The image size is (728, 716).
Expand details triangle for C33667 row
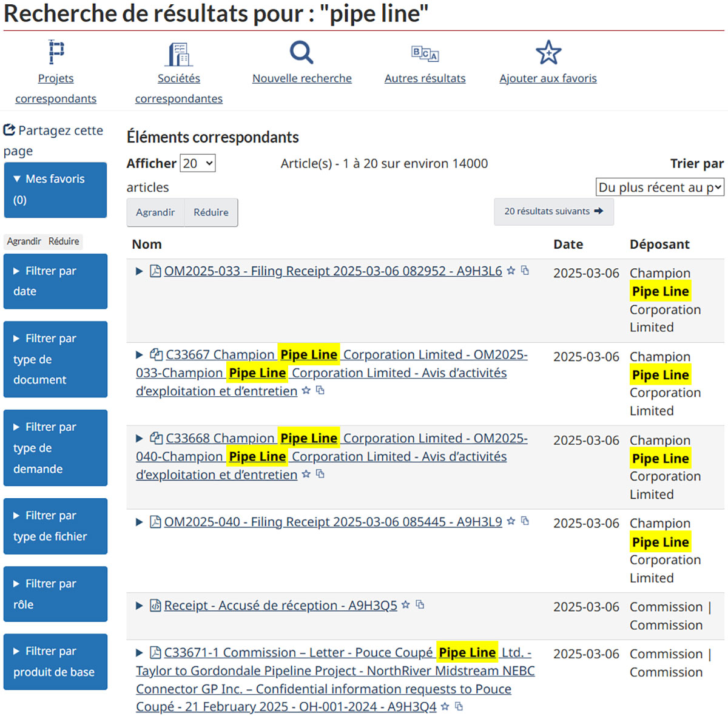pos(140,355)
